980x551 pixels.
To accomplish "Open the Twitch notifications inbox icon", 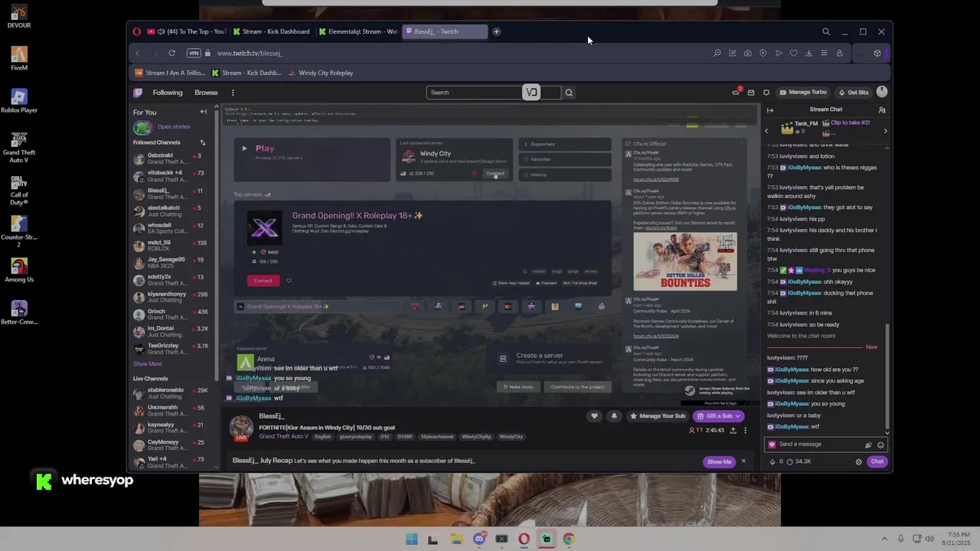I will tap(751, 93).
